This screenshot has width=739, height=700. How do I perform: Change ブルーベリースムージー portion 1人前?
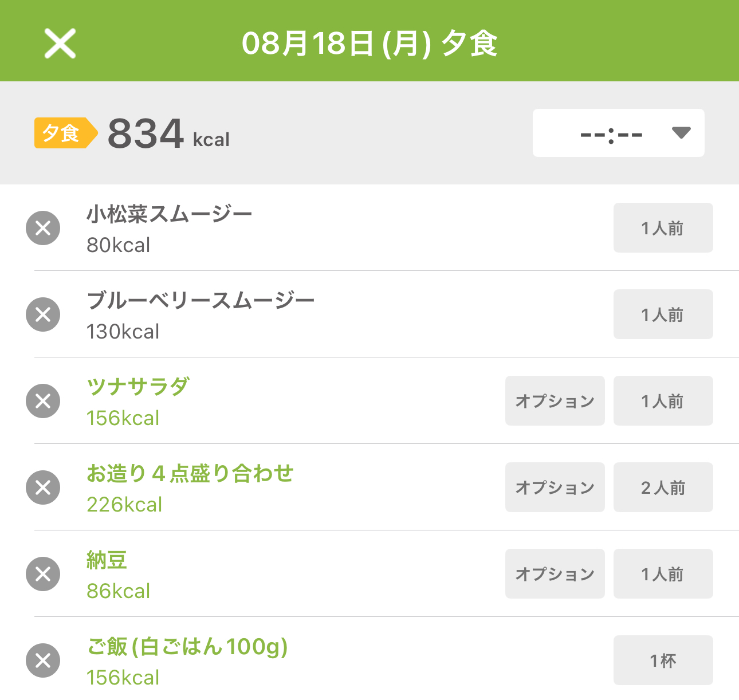(663, 314)
